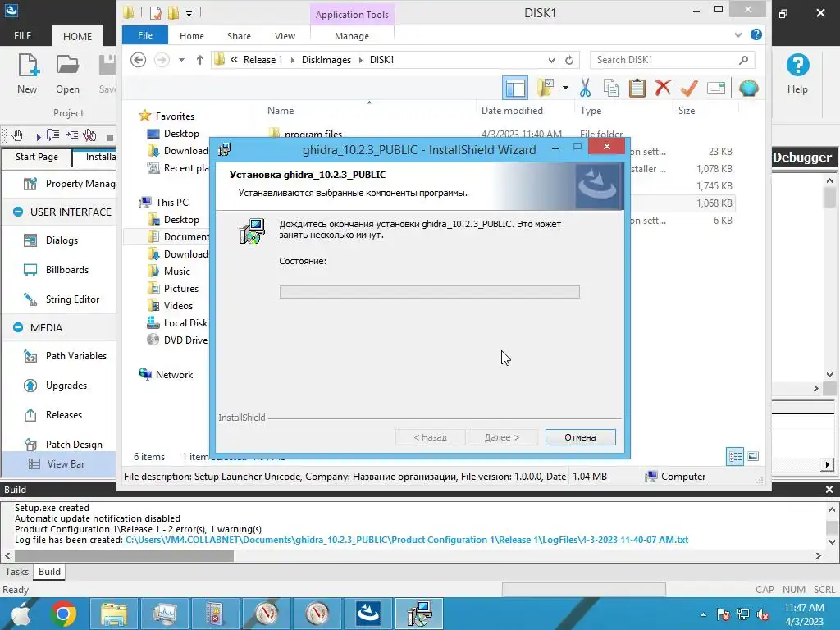Open the Explorer File tab

(145, 35)
